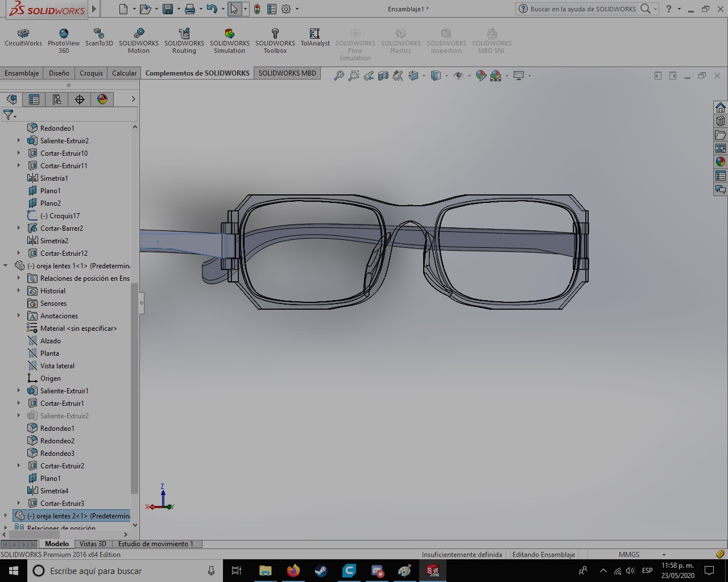The height and width of the screenshot is (582, 728).
Task: Switch to the Diseño tab
Action: coord(59,73)
